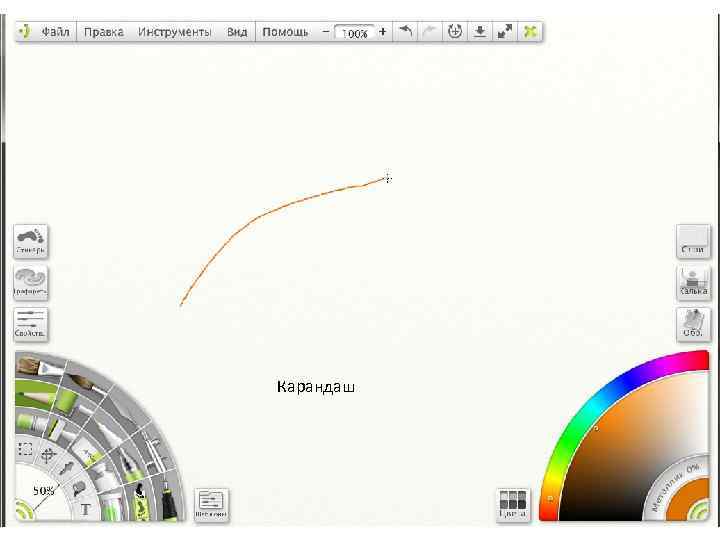This screenshot has width=720, height=540.
Task: Click the rotate canvas icon
Action: point(455,32)
